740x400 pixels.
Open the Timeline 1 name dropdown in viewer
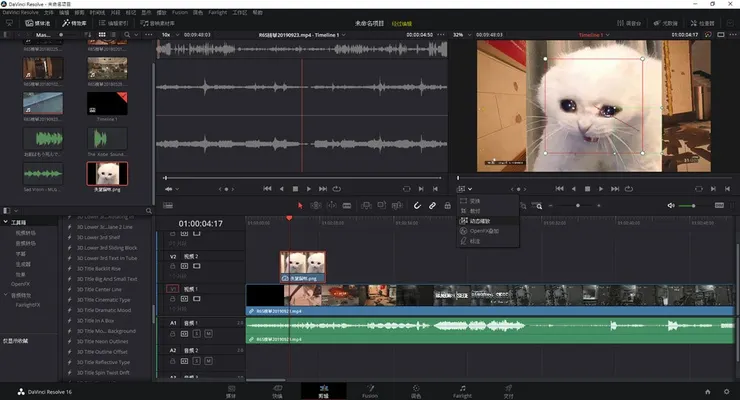pyautogui.click(x=607, y=35)
